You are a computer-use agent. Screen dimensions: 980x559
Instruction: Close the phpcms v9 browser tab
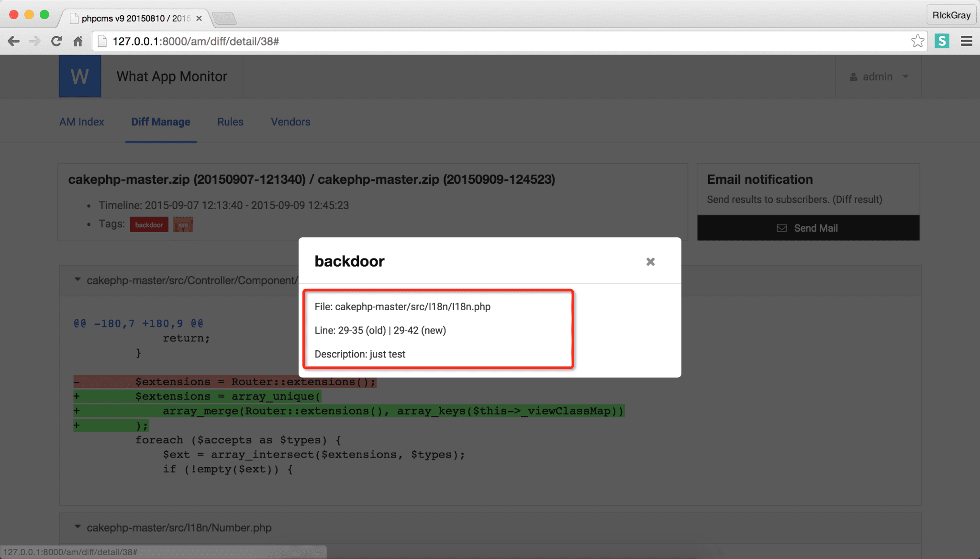click(x=199, y=18)
